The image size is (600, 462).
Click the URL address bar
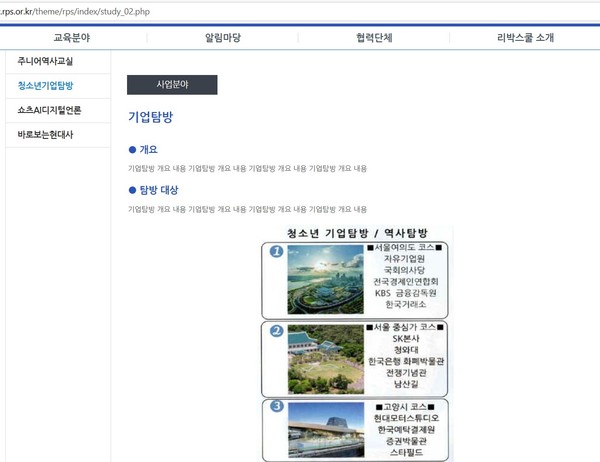pyautogui.click(x=298, y=11)
